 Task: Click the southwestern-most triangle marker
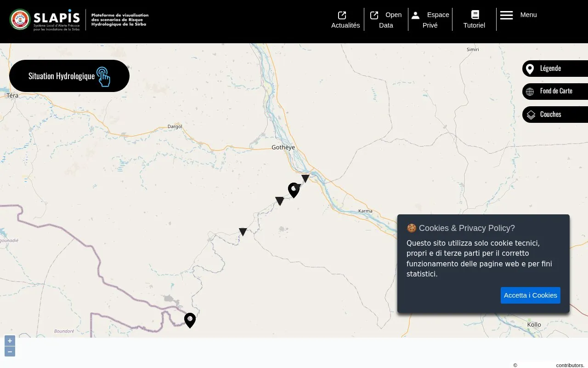coord(243,232)
